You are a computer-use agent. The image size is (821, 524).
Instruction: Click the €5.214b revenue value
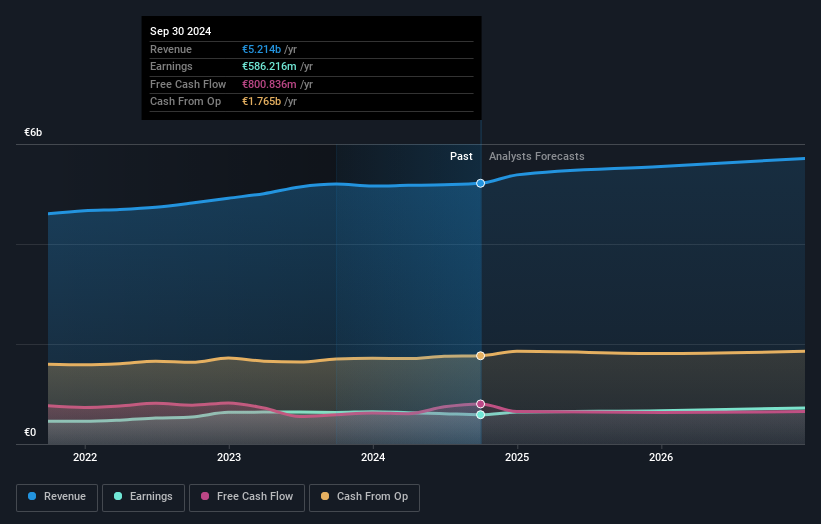pyautogui.click(x=261, y=49)
